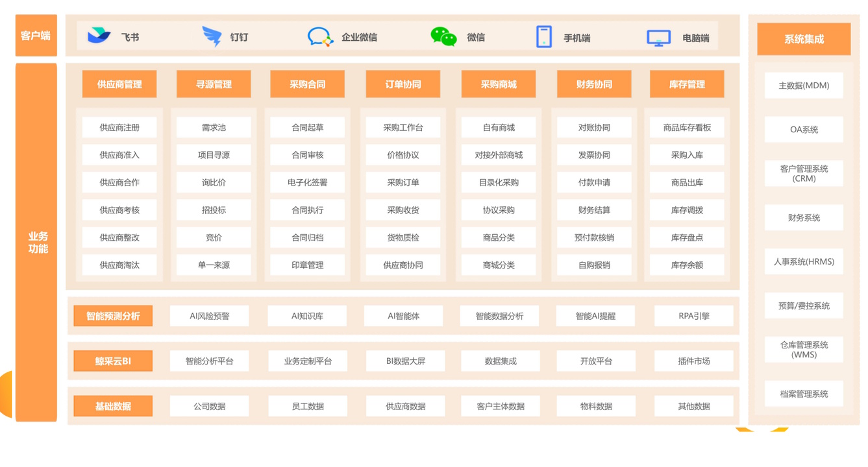
Task: Open 供应商淘汰 item
Action: tap(119, 265)
